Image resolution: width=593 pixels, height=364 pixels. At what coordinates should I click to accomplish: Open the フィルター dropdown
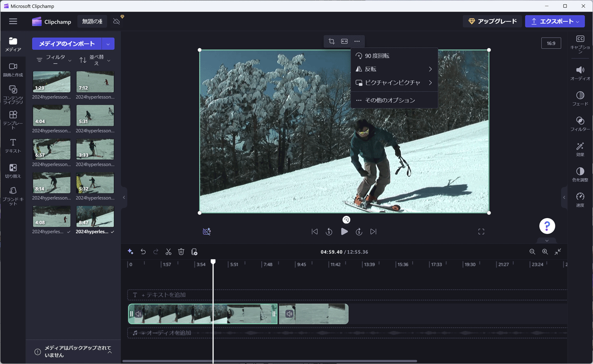coord(54,60)
